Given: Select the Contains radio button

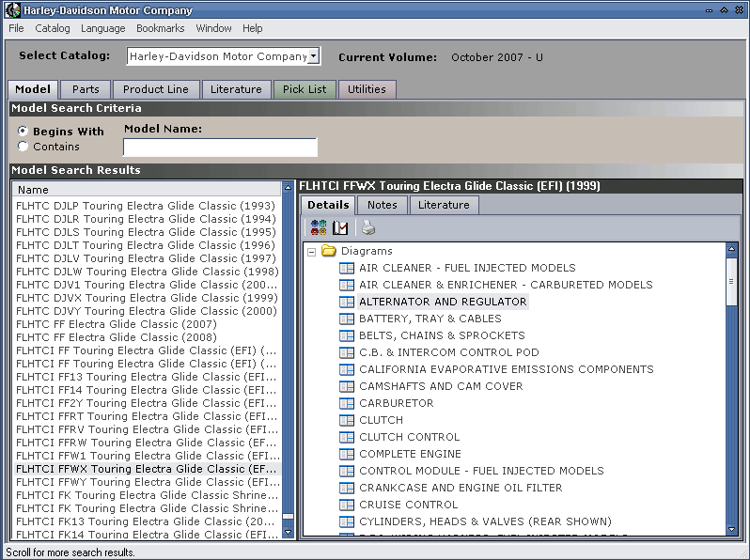Looking at the screenshot, I should 23,147.
